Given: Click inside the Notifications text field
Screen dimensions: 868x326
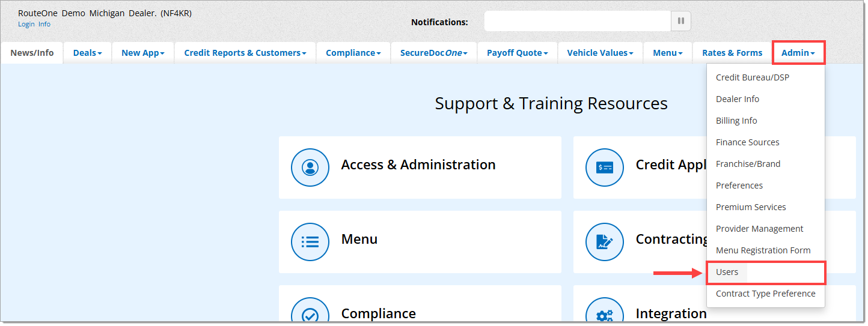Looking at the screenshot, I should click(577, 22).
